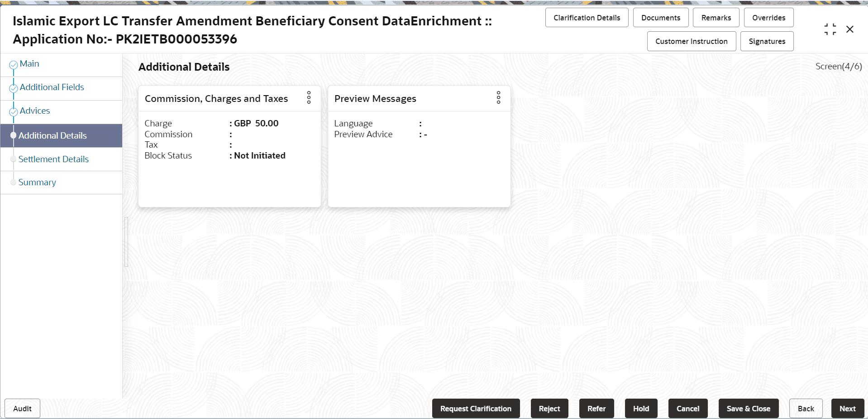Click the checkmark icon beside Additional Fields
The height and width of the screenshot is (419, 868).
pos(13,87)
